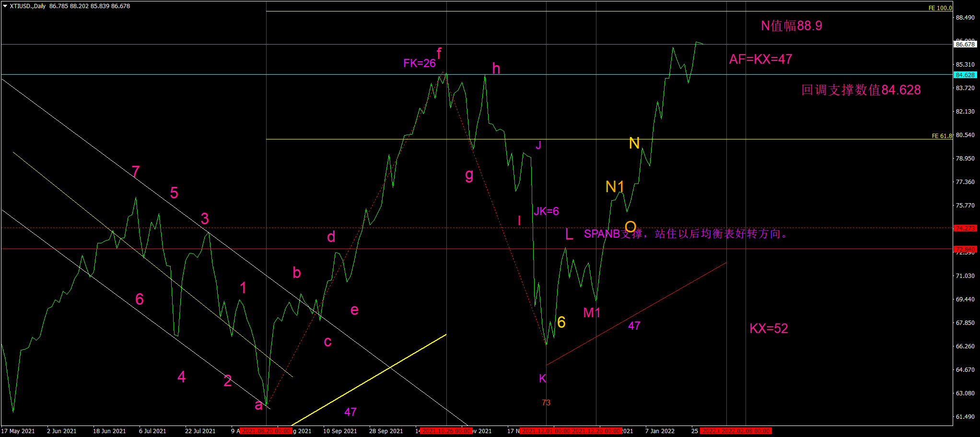Click the pink '1' channel label
Screen dimensions: 980x437
point(243,288)
